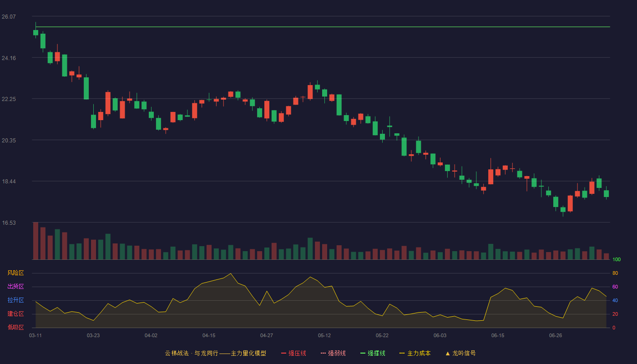Click the 04-27 date axis label
The image size is (637, 364).
pyautogui.click(x=267, y=335)
